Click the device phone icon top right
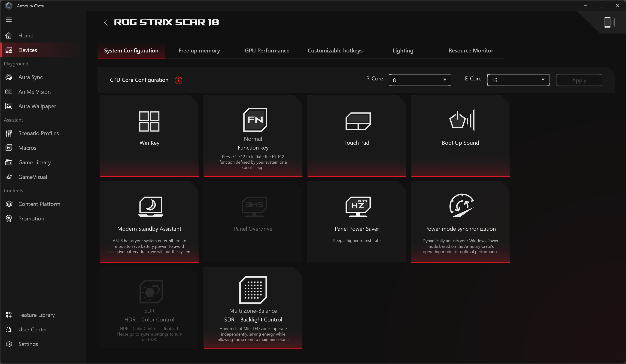Screen dimensions: 626x364 pyautogui.click(x=607, y=22)
